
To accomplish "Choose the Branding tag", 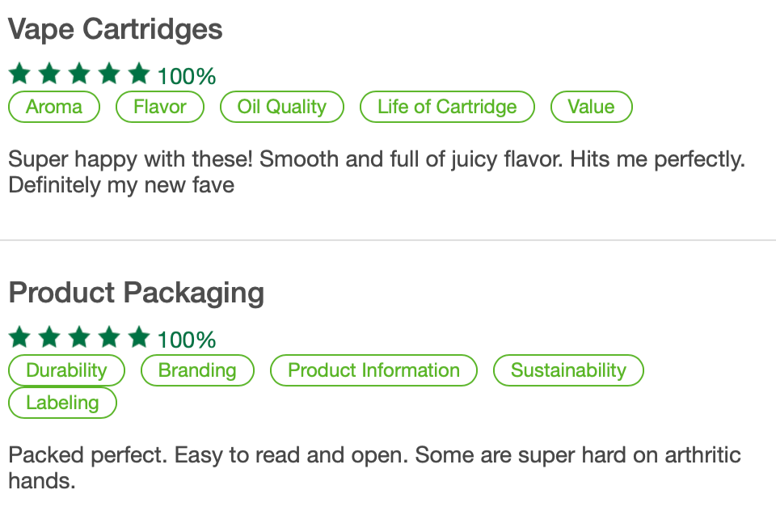I will 197,370.
